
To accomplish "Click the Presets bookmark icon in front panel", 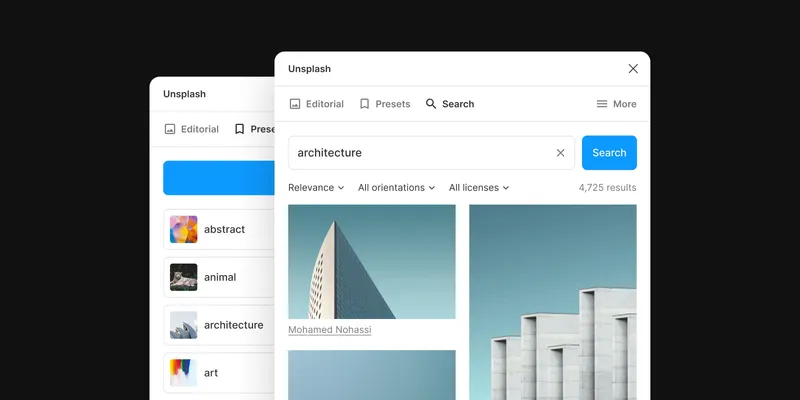I will click(364, 104).
